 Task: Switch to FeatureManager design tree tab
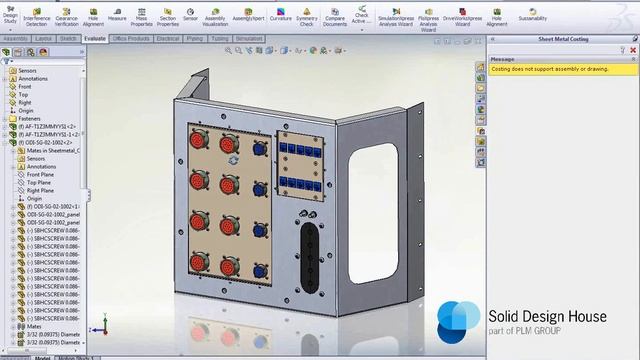pos(6,52)
